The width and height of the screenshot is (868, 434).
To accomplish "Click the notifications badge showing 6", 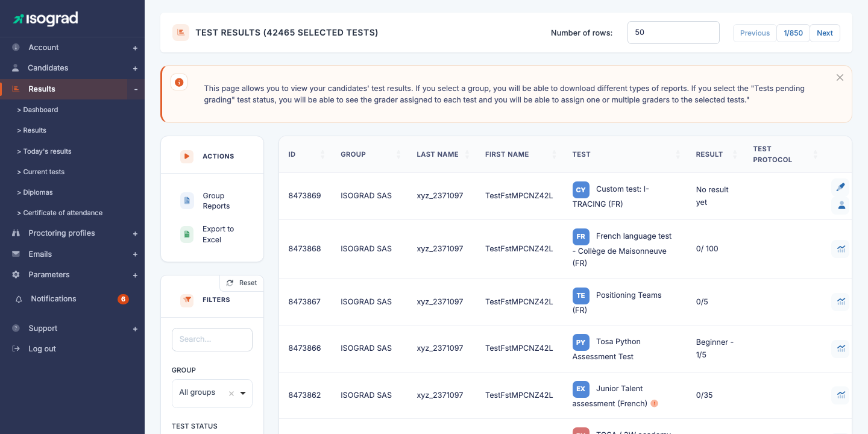I will pos(123,299).
